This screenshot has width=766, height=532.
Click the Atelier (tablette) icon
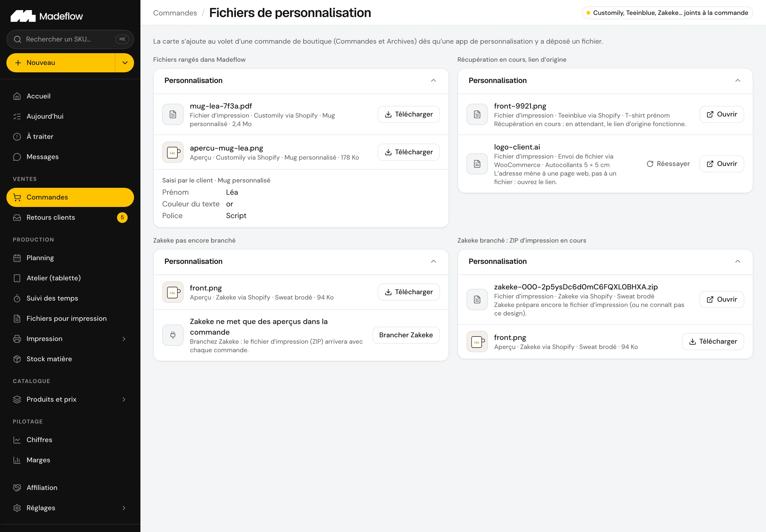coord(17,278)
